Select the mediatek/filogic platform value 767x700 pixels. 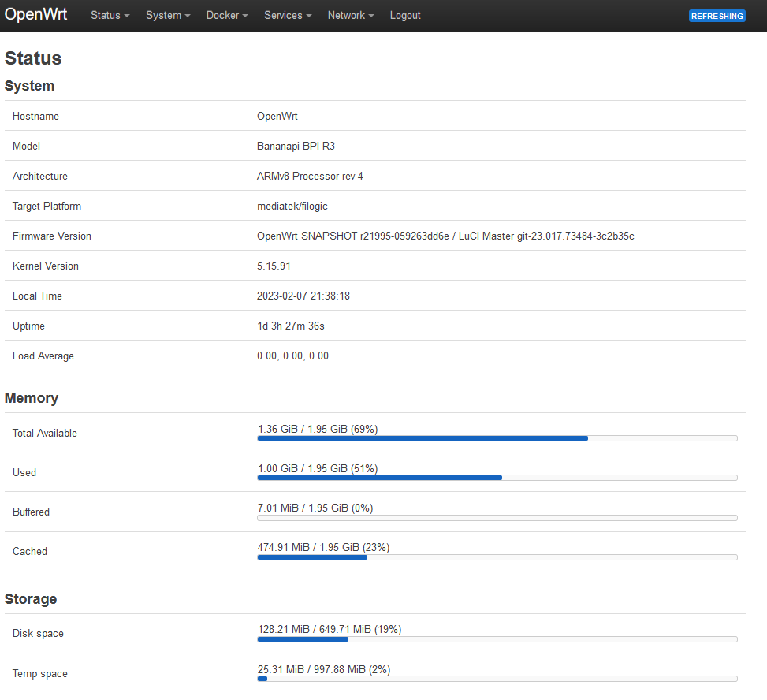[292, 206]
